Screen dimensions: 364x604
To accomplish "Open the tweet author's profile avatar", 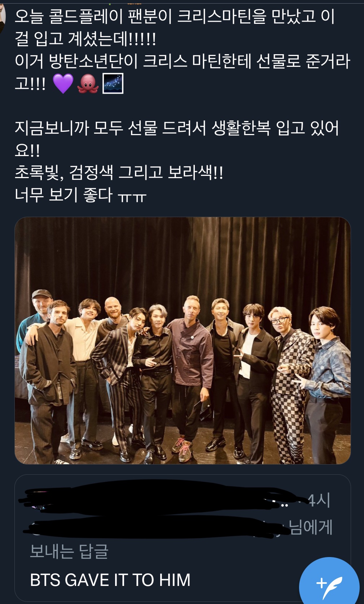I will pyautogui.click(x=3, y=16).
